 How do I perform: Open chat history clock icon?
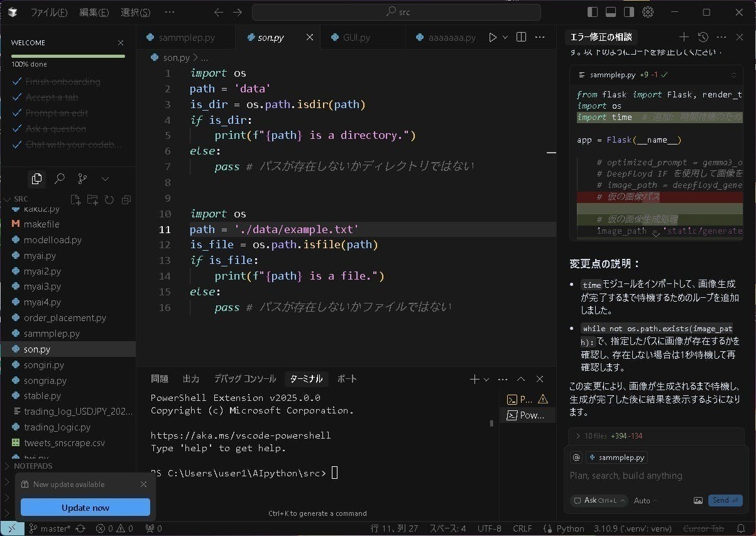(x=703, y=38)
